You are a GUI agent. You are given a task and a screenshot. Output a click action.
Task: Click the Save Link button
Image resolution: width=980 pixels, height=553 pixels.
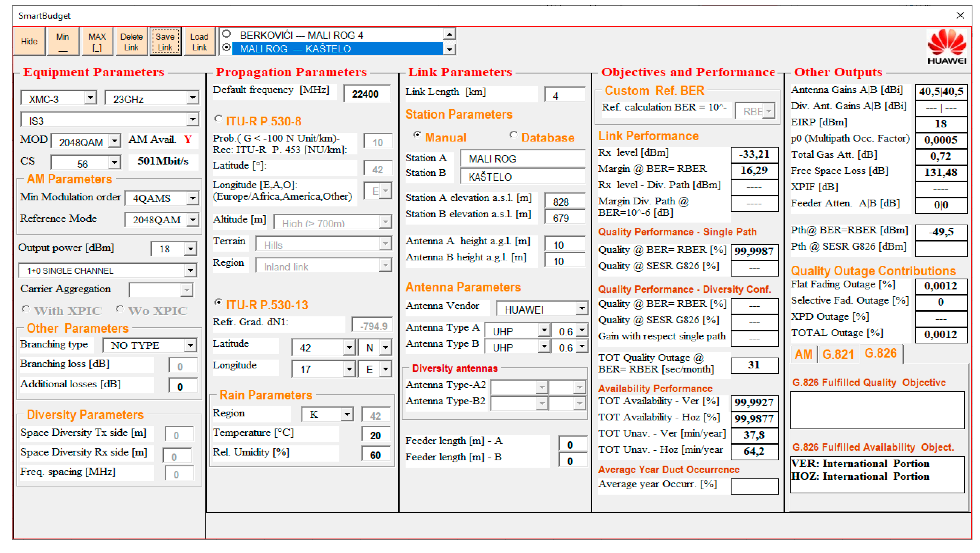165,41
